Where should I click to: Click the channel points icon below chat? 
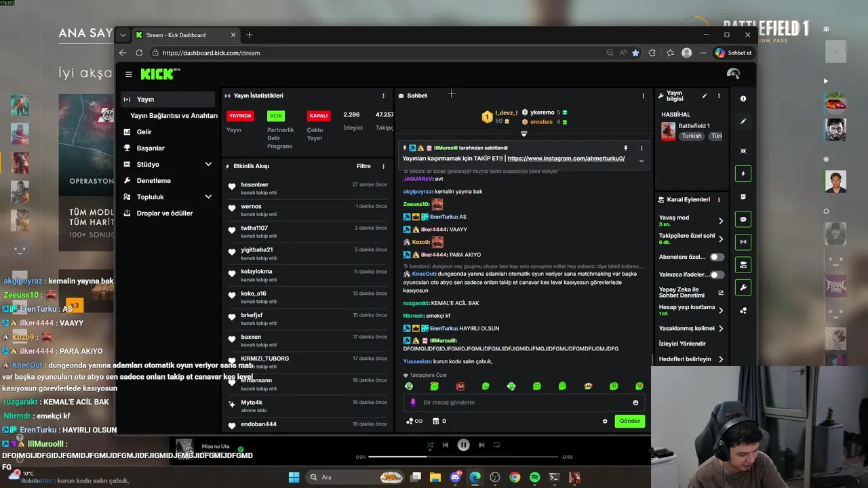click(414, 421)
